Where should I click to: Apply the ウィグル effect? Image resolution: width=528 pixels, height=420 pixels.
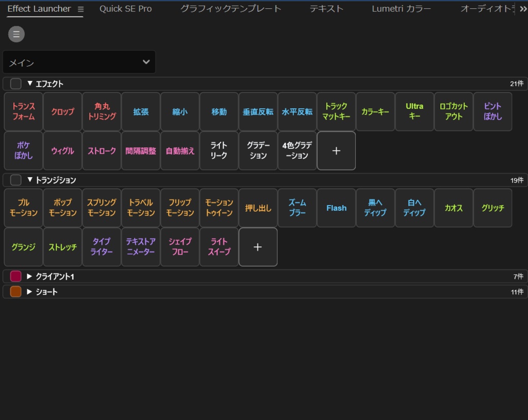(62, 150)
